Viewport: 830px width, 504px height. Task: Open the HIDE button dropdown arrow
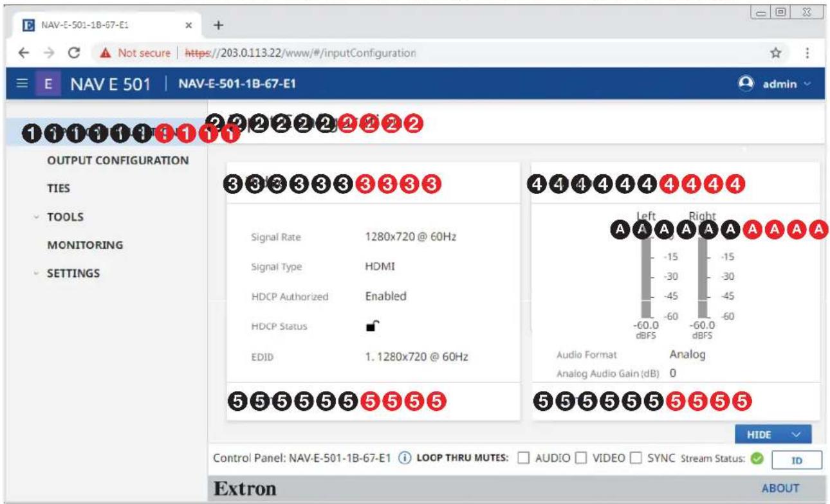point(797,435)
